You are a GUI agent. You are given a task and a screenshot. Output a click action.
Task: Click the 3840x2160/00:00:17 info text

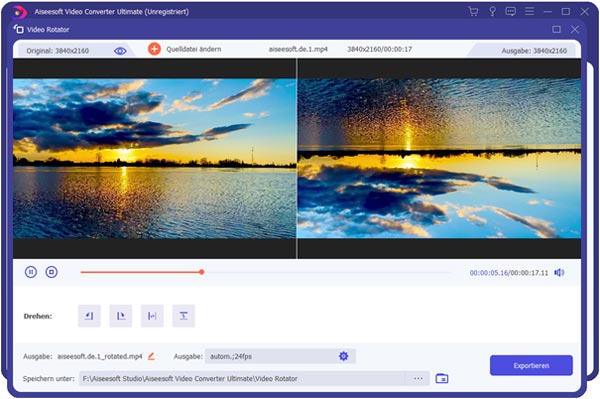tap(380, 49)
